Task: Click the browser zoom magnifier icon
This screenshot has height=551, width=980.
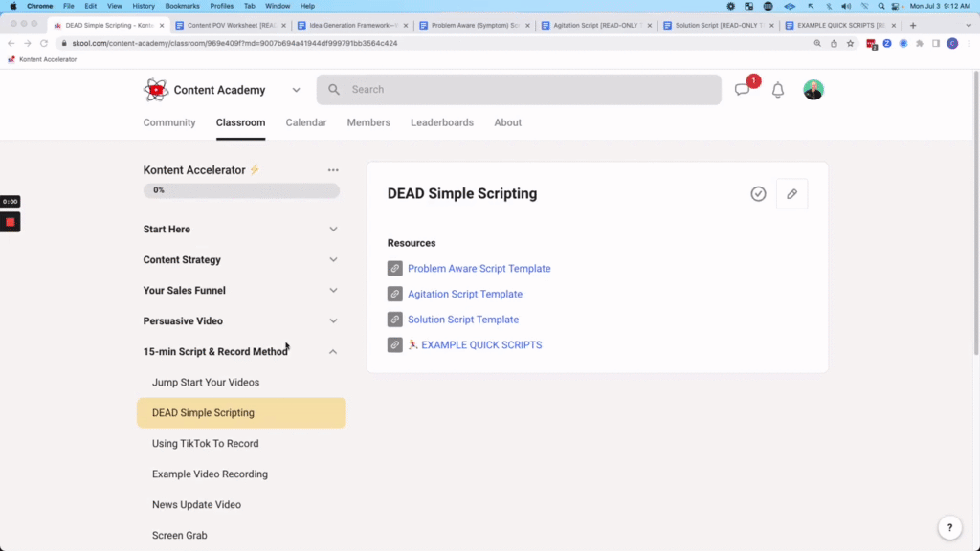Action: (x=817, y=43)
